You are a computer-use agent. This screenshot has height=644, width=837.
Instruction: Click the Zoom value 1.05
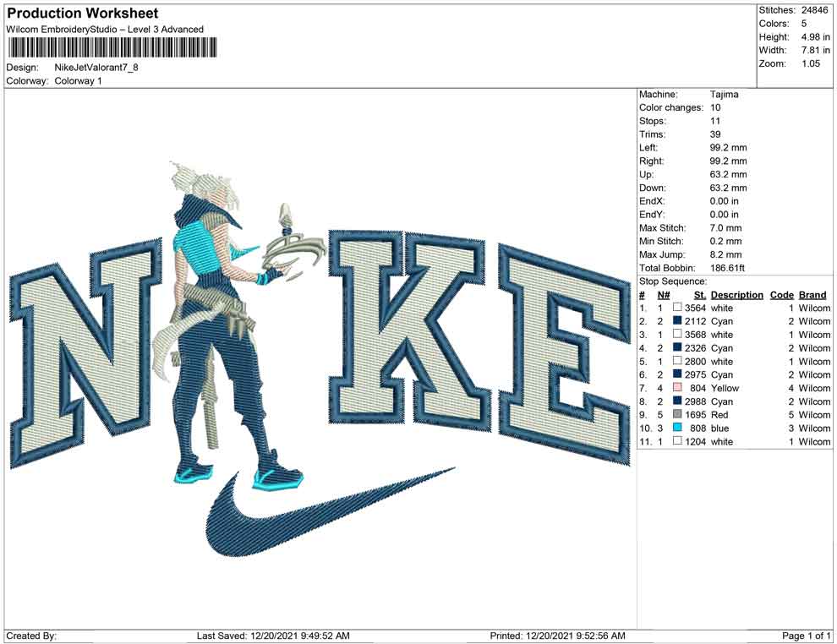[810, 63]
